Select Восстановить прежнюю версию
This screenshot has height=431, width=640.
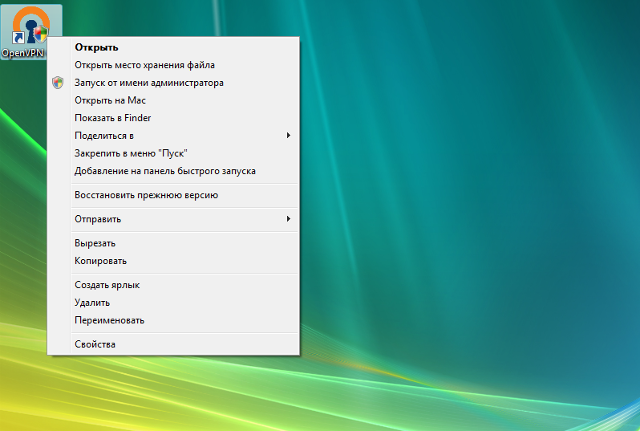click(x=145, y=195)
